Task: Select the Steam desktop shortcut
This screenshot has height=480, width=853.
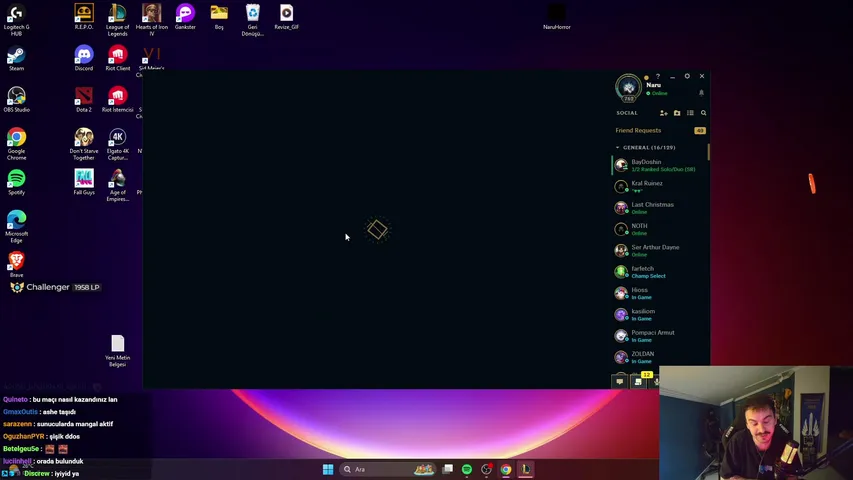Action: pos(16,58)
